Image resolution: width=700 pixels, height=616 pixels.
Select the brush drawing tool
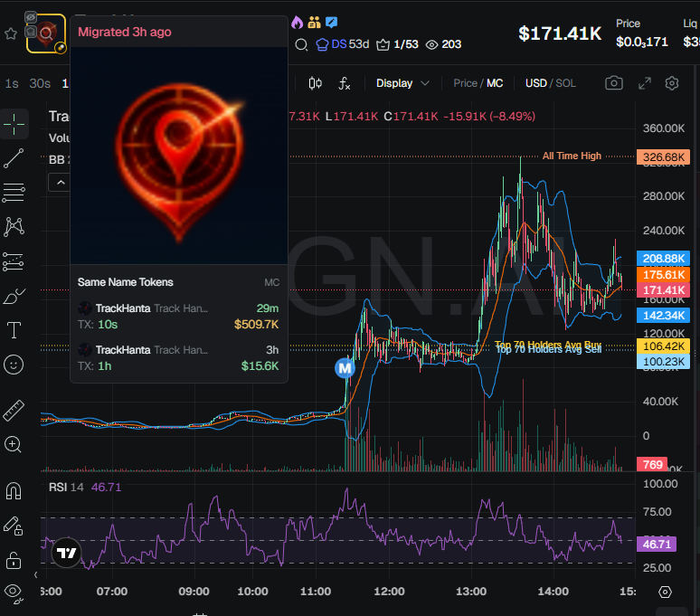(14, 296)
